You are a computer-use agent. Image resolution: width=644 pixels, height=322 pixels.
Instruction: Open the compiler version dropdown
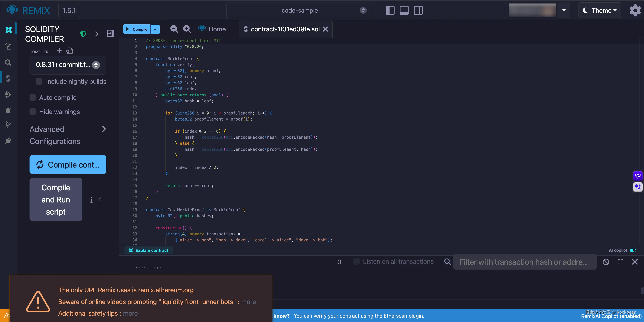[68, 65]
